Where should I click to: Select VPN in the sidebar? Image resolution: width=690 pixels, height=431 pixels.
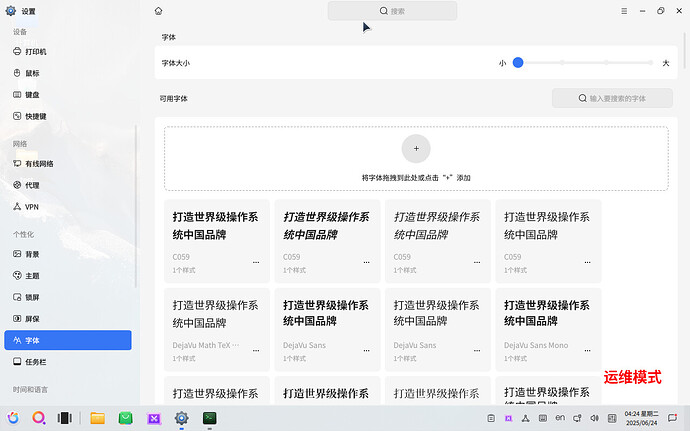[x=68, y=207]
